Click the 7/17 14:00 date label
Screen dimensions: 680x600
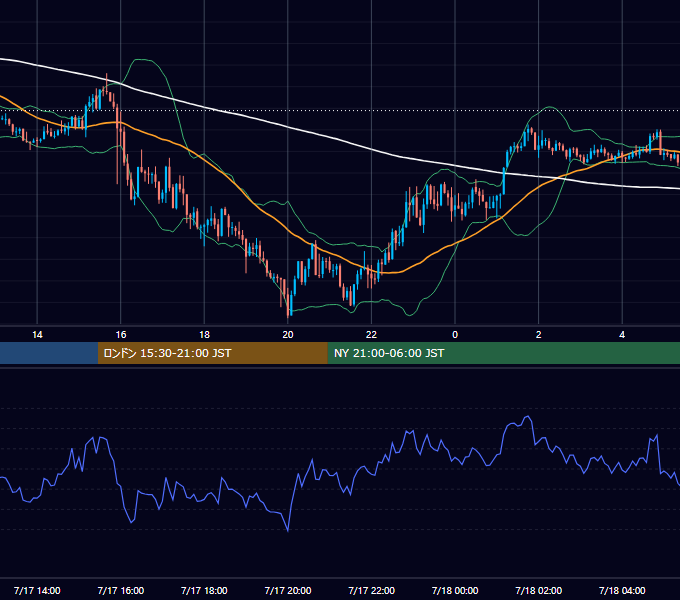37,590
